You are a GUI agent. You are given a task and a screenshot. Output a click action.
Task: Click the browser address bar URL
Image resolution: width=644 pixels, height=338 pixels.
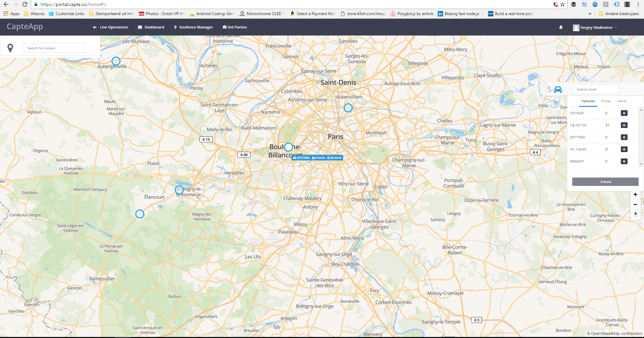pos(73,4)
